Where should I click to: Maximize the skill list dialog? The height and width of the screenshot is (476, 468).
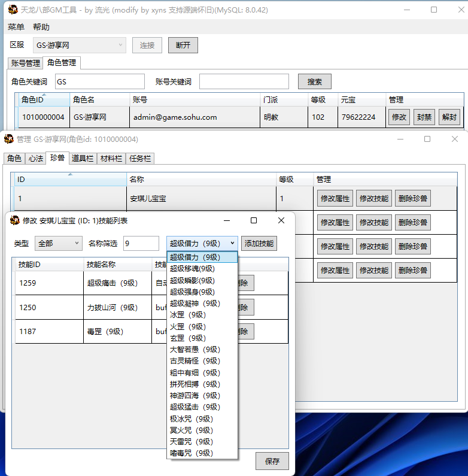pyautogui.click(x=254, y=221)
